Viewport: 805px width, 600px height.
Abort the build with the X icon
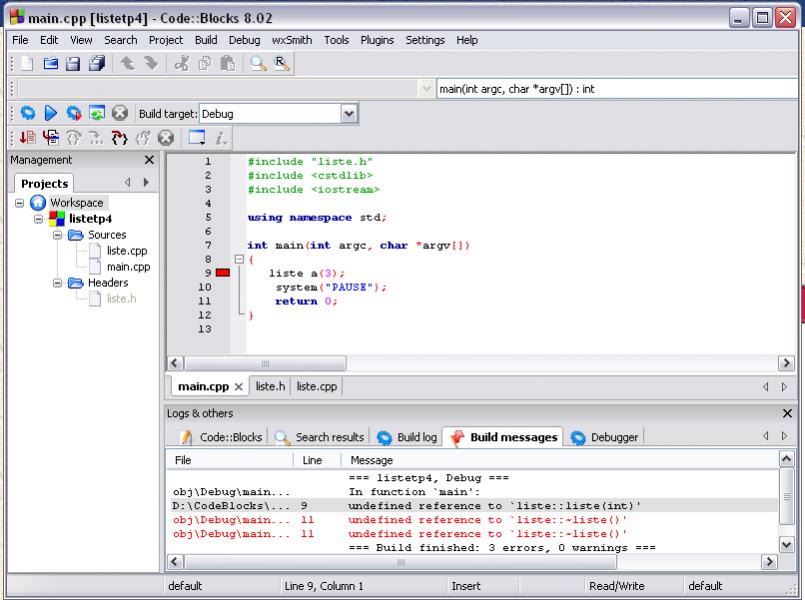(120, 113)
